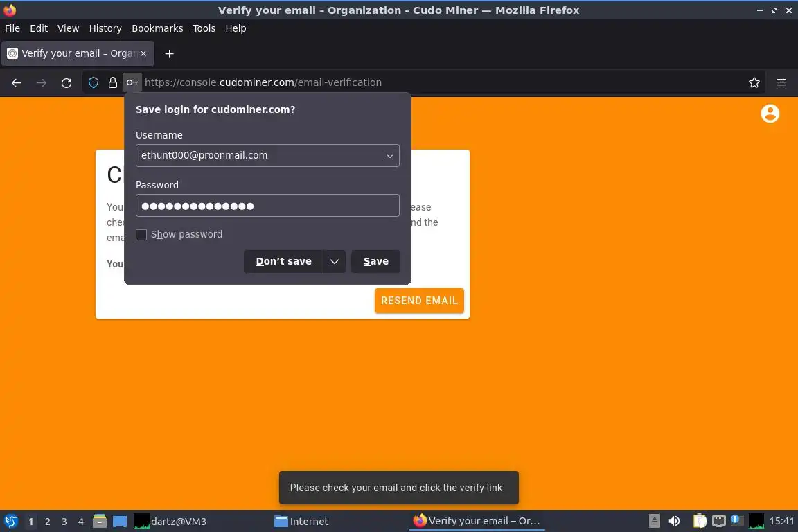Open the volume speaker tray icon

pos(674,522)
